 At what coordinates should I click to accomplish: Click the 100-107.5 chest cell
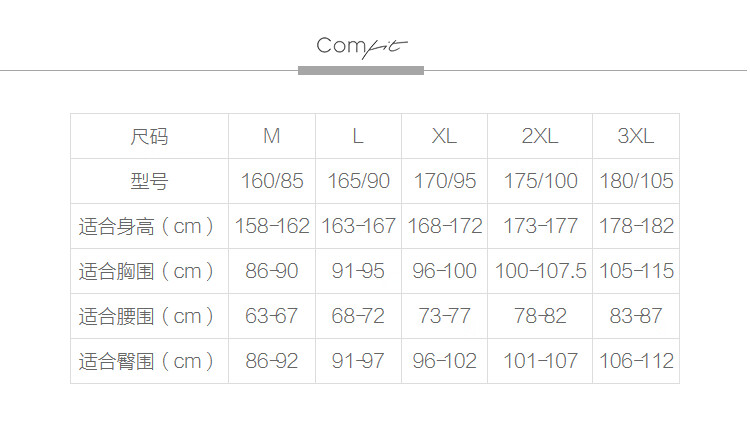[540, 271]
